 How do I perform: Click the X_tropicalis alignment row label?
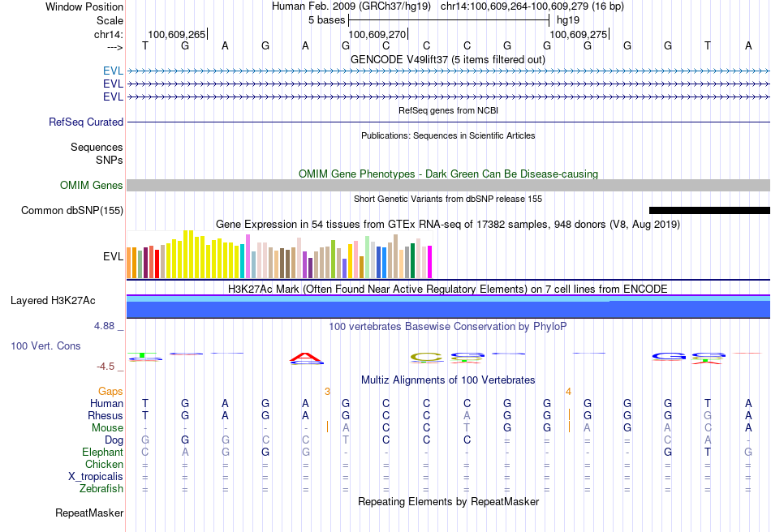[x=96, y=477]
